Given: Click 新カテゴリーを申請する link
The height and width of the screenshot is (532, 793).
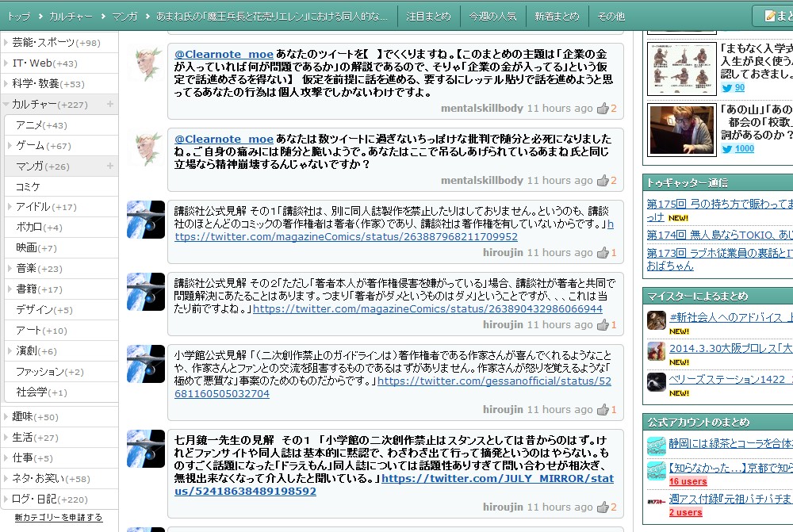Looking at the screenshot, I should 58,518.
